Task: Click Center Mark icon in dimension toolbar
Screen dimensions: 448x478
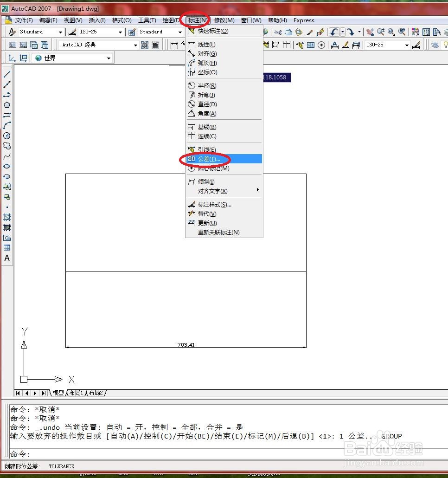Action: tap(321, 45)
